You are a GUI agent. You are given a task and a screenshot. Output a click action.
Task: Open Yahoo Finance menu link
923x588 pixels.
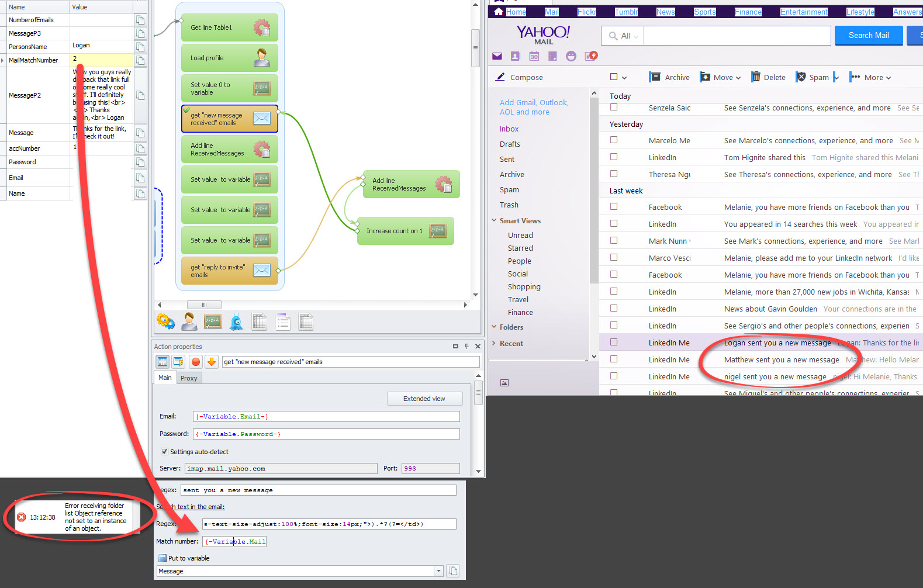(748, 12)
